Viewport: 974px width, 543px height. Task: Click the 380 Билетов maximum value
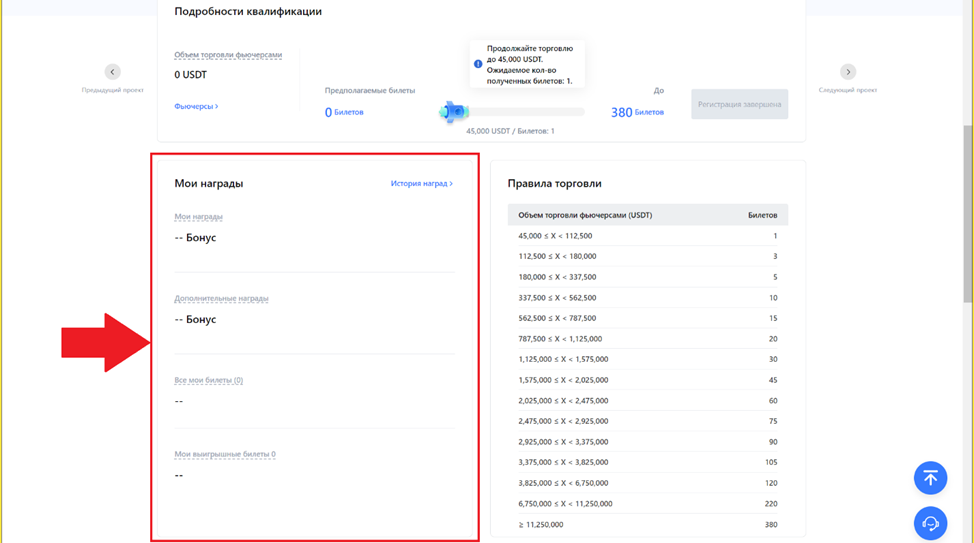(x=637, y=113)
